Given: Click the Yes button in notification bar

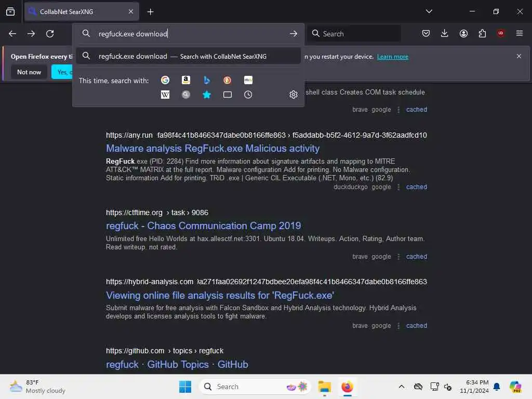Looking at the screenshot, I should tap(62, 72).
